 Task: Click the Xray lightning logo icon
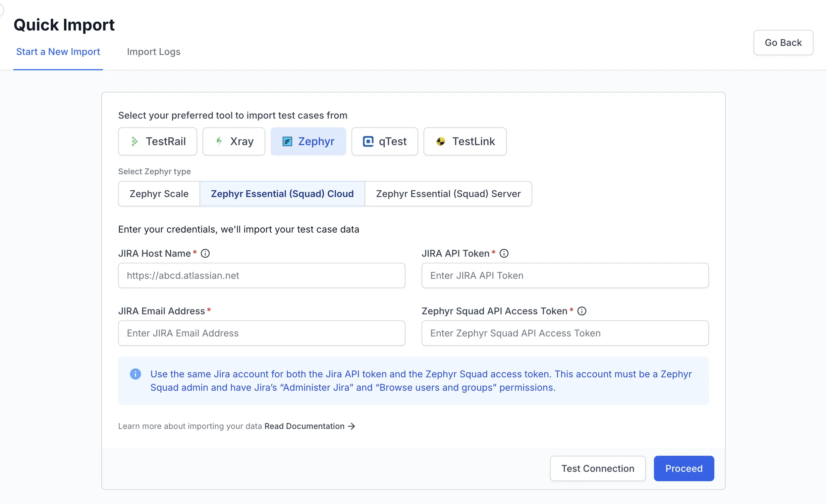point(219,141)
